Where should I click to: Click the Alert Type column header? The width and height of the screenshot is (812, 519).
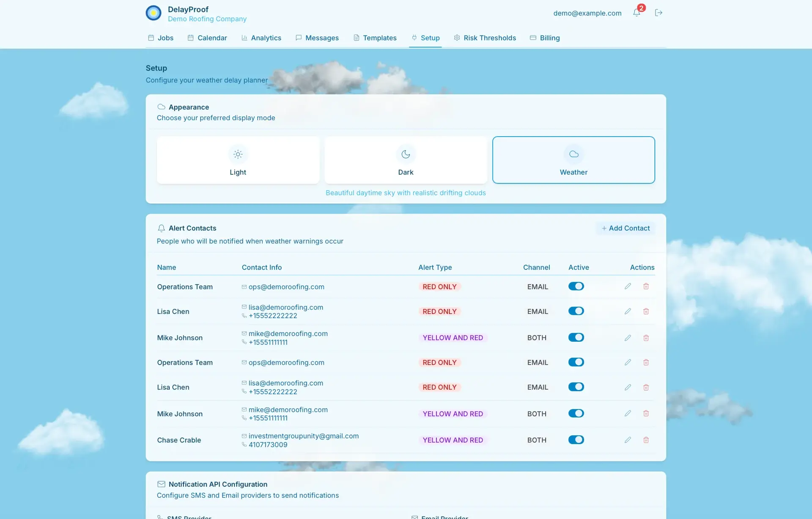tap(435, 267)
